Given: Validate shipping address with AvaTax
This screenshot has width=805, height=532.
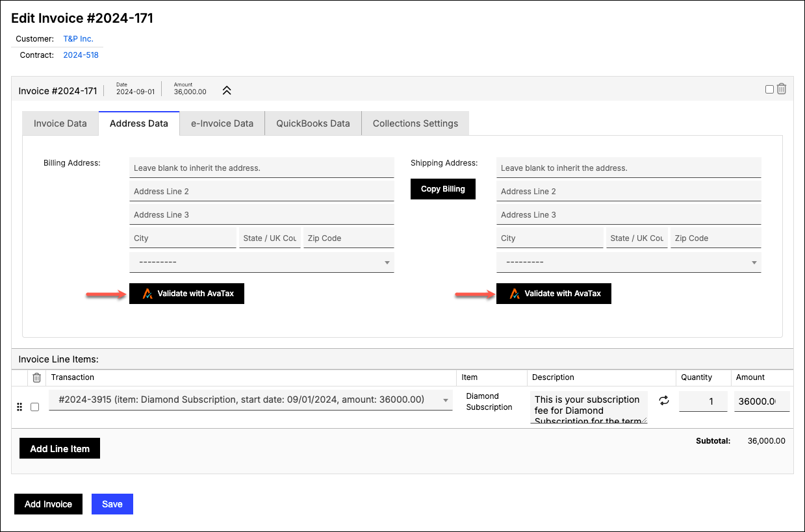Looking at the screenshot, I should point(554,294).
